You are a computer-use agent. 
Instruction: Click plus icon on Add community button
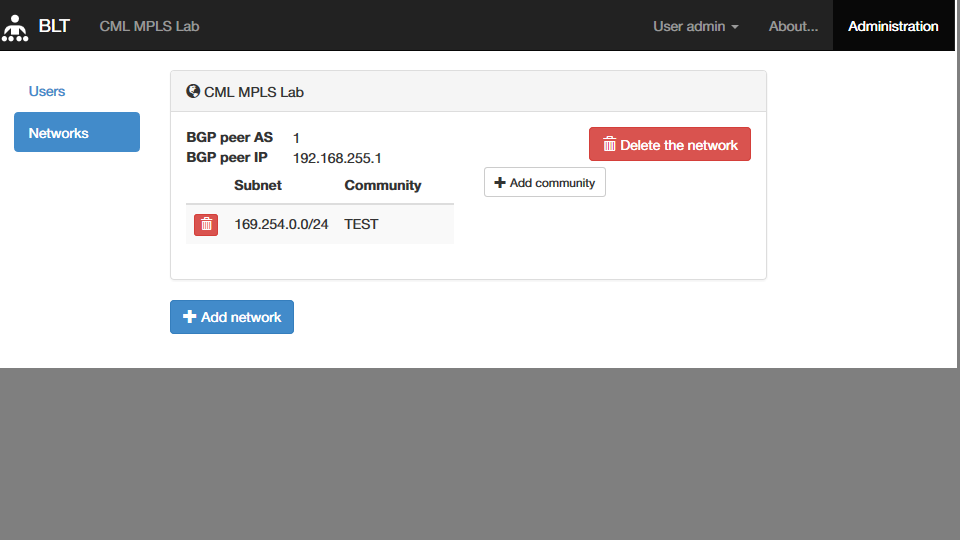click(x=500, y=183)
